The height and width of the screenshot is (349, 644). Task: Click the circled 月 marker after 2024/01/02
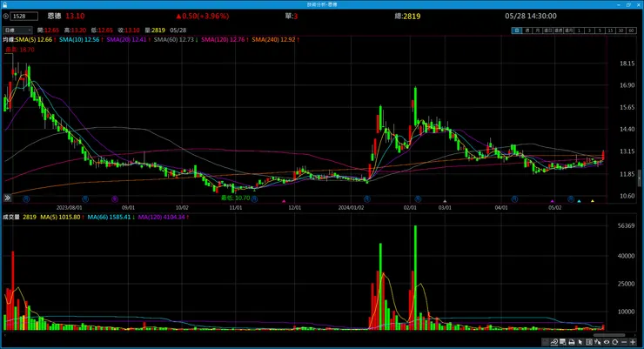pyautogui.click(x=366, y=198)
